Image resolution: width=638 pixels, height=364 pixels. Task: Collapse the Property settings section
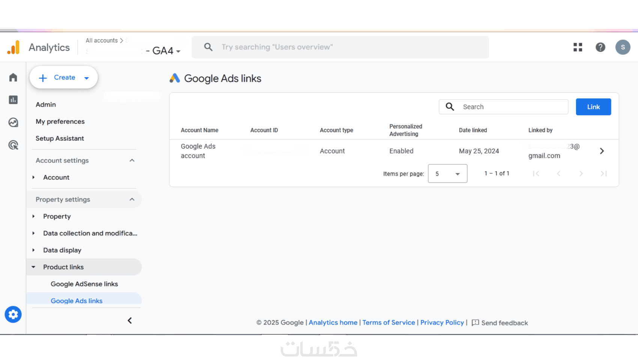[x=132, y=200]
